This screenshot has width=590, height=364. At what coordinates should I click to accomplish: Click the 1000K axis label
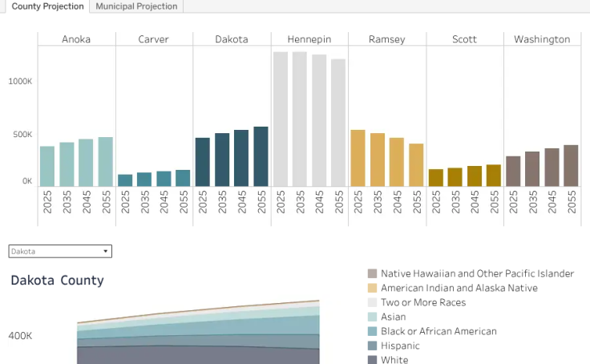pos(20,81)
